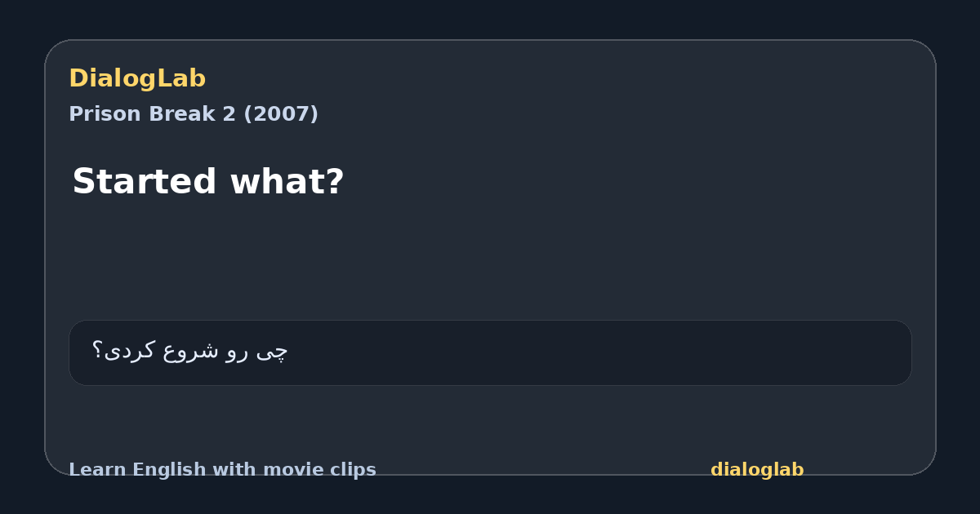
Task: Click the DialogLab logo title
Action: click(x=137, y=78)
